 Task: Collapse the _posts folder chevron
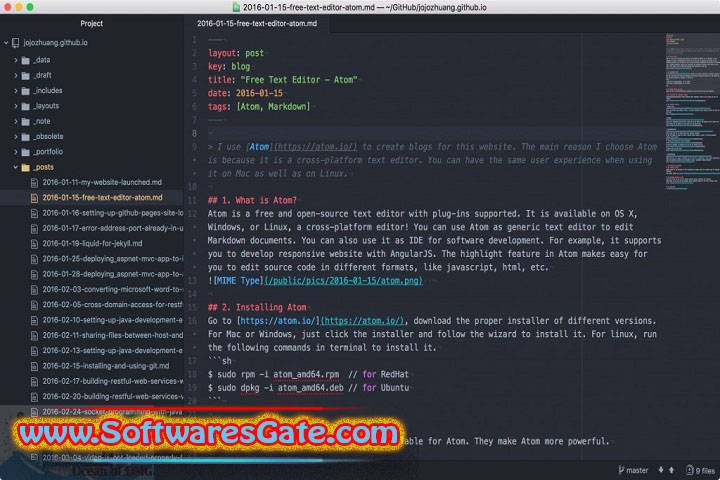(x=16, y=168)
